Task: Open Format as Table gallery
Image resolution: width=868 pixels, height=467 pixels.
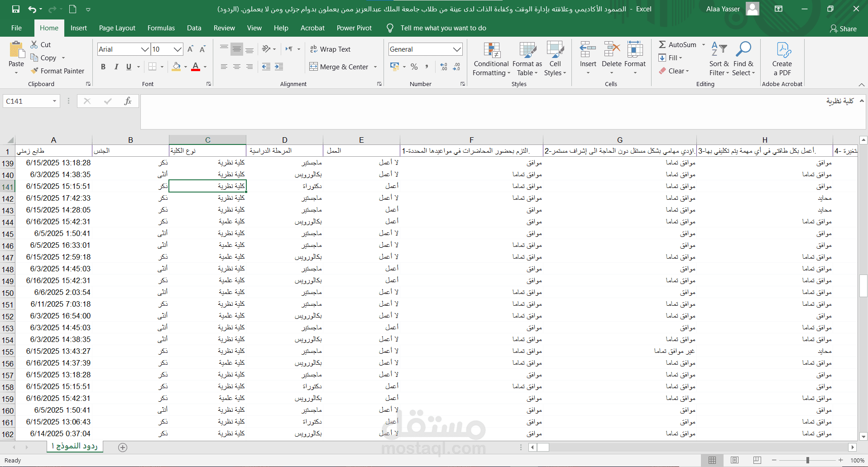Action: [527, 59]
